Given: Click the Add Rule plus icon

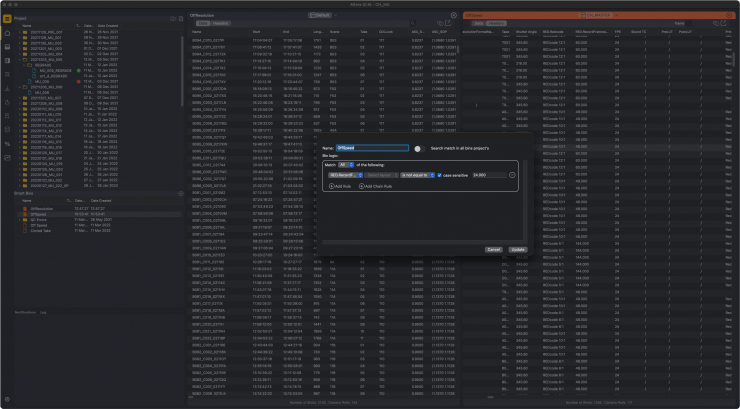Looking at the screenshot, I should 330,187.
